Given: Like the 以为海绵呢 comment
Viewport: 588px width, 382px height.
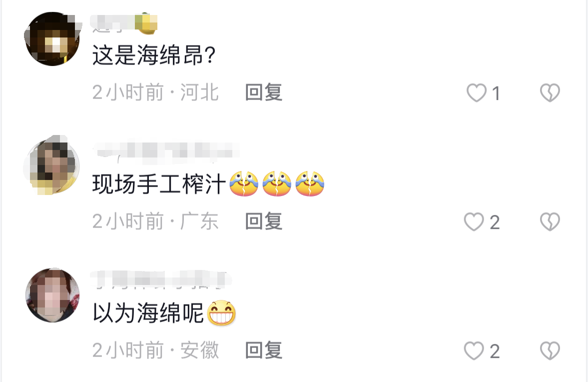Looking at the screenshot, I should coord(474,351).
